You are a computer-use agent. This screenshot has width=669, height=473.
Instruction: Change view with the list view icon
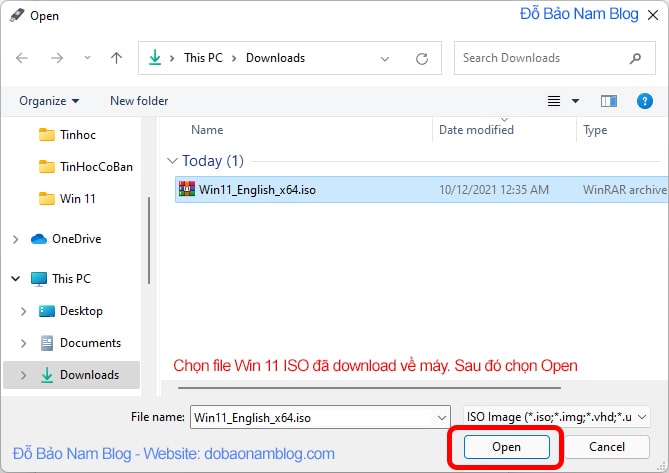[x=554, y=101]
